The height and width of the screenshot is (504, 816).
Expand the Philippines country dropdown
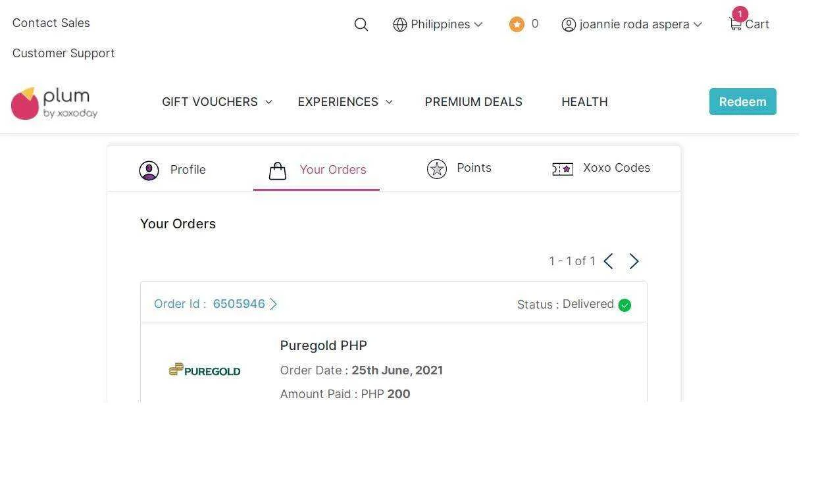point(438,24)
